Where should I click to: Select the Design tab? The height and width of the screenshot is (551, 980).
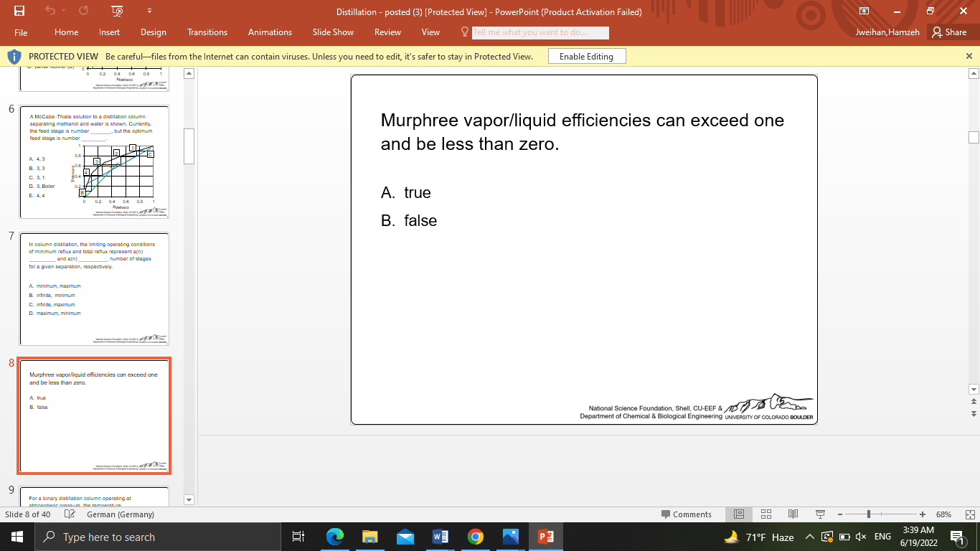coord(154,32)
